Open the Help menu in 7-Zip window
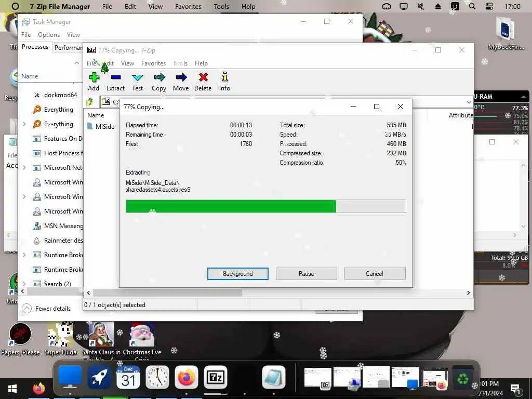Screen dimensions: 532x399 201,63
